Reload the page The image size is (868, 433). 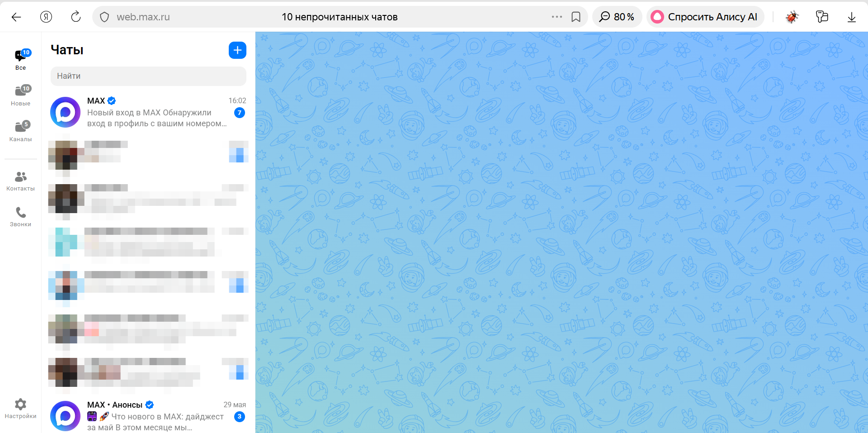pyautogui.click(x=76, y=17)
